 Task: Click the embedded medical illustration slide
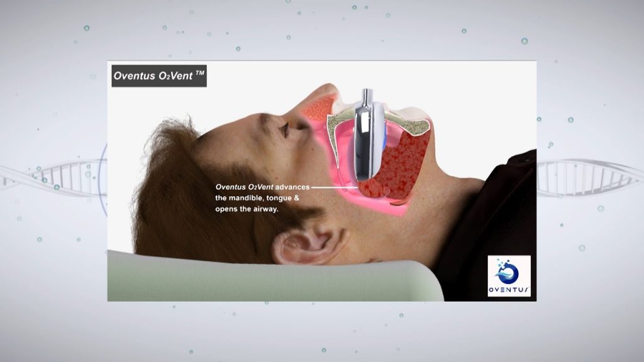coord(321,181)
